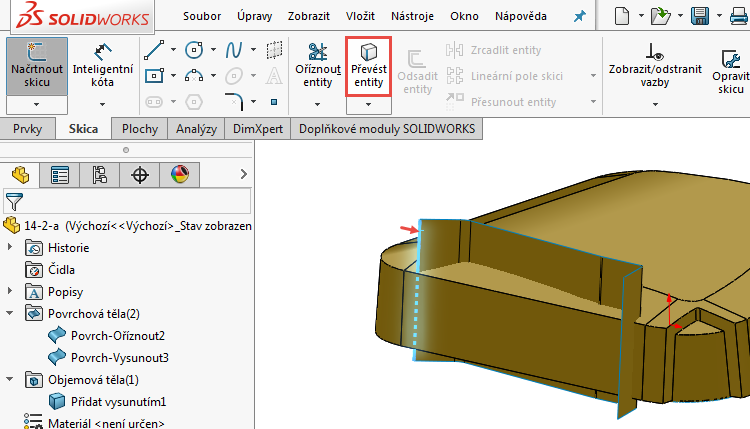Switch to the Skica tab
Viewport: 750px width, 429px height.
click(83, 129)
